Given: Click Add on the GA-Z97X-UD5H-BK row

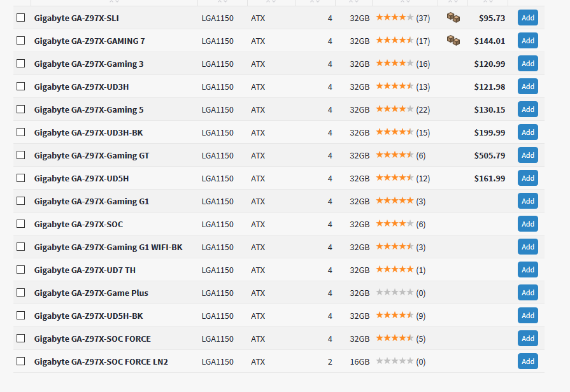Looking at the screenshot, I should coord(528,315).
